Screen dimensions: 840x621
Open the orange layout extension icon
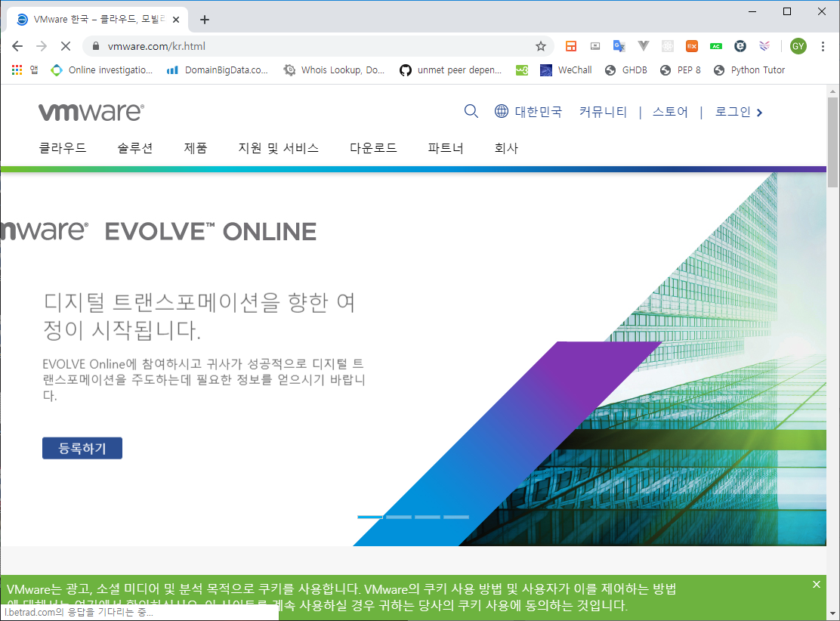click(x=571, y=46)
